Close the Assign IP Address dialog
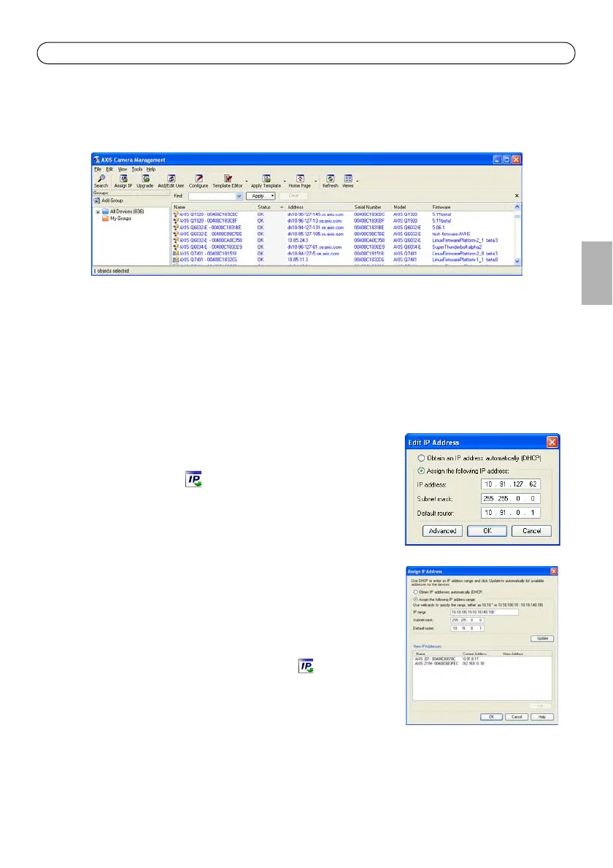The width and height of the screenshot is (613, 868). (x=554, y=571)
